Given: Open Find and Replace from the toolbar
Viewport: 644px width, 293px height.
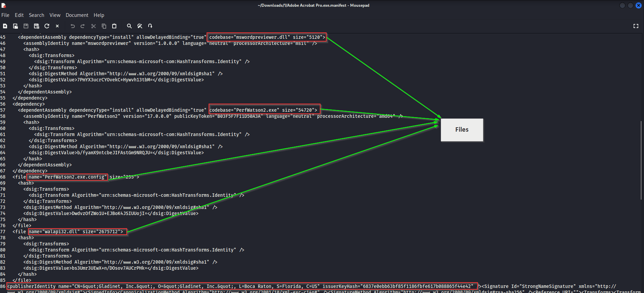Looking at the screenshot, I should point(140,26).
